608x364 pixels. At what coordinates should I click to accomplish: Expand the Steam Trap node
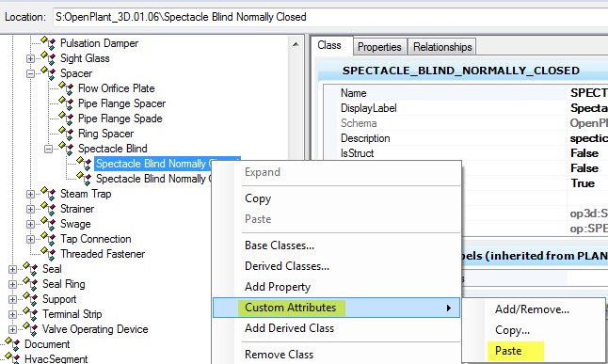point(30,194)
